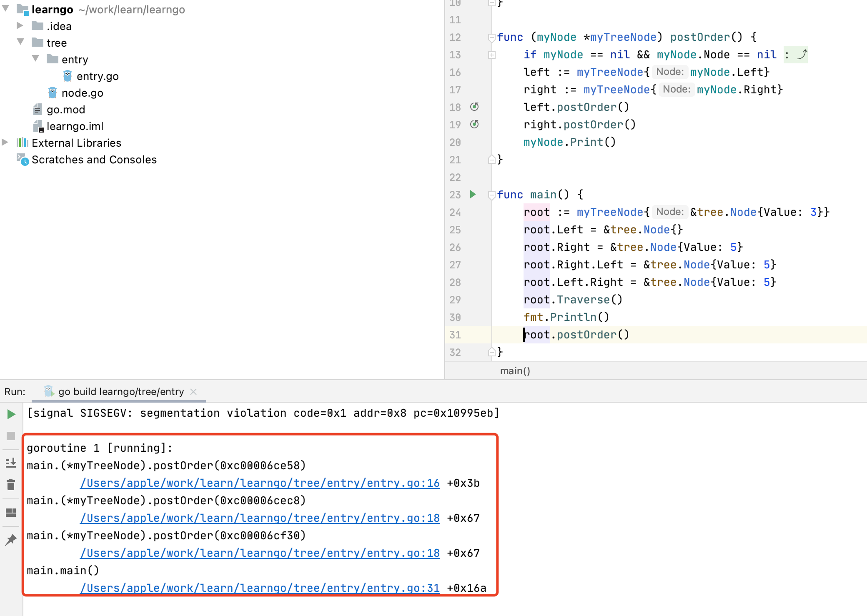Click the run gutter arrow beside func main

[473, 194]
